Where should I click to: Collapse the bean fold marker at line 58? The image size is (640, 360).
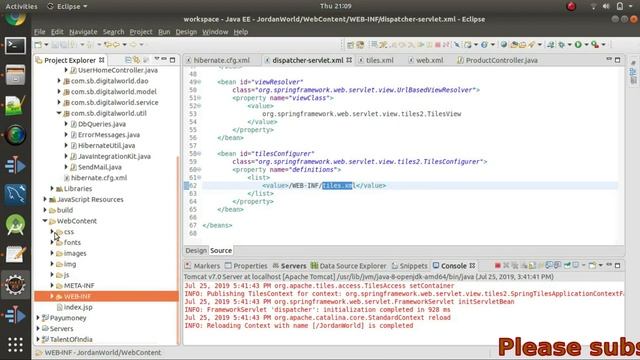[x=199, y=154]
